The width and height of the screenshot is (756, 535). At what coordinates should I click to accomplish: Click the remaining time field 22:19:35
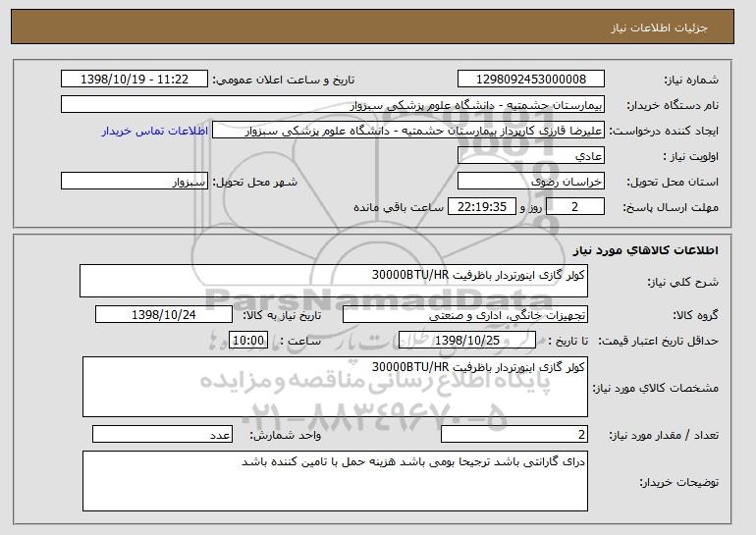(482, 207)
